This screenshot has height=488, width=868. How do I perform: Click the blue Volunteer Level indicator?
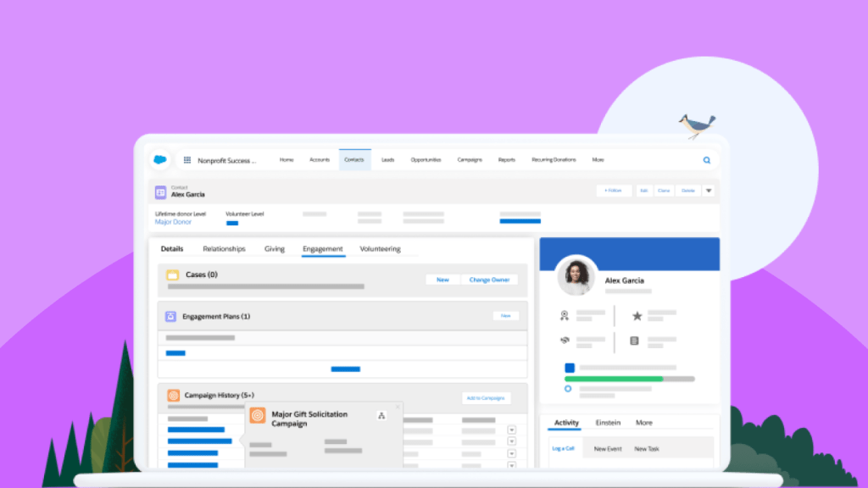[x=232, y=223]
